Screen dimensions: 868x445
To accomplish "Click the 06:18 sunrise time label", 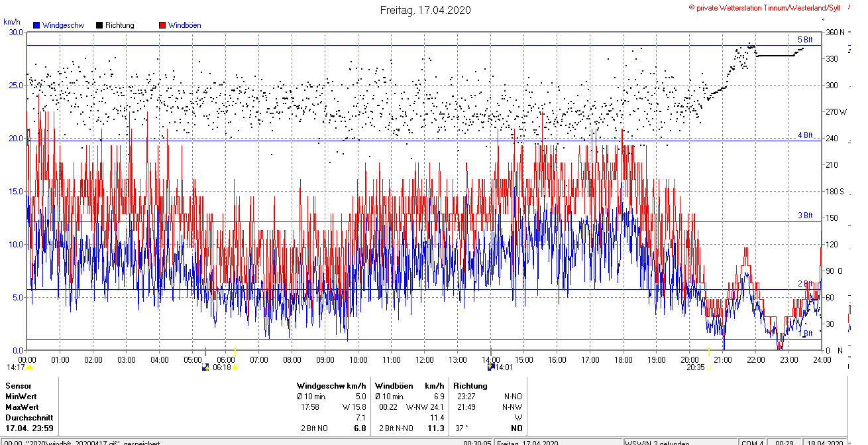I will [222, 367].
